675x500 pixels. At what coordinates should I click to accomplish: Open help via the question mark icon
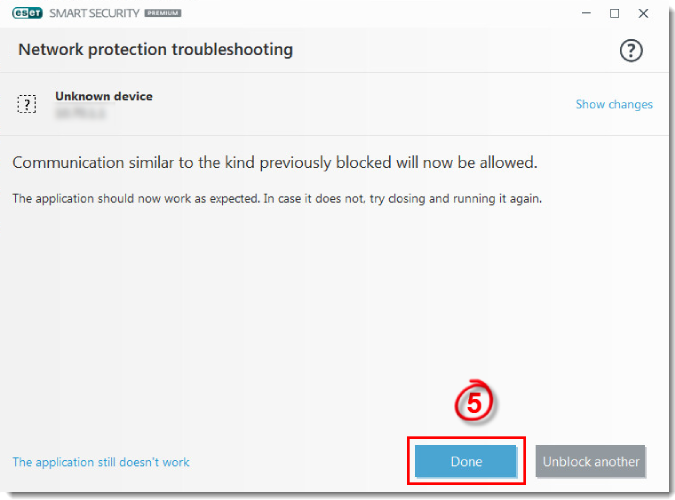pyautogui.click(x=631, y=50)
